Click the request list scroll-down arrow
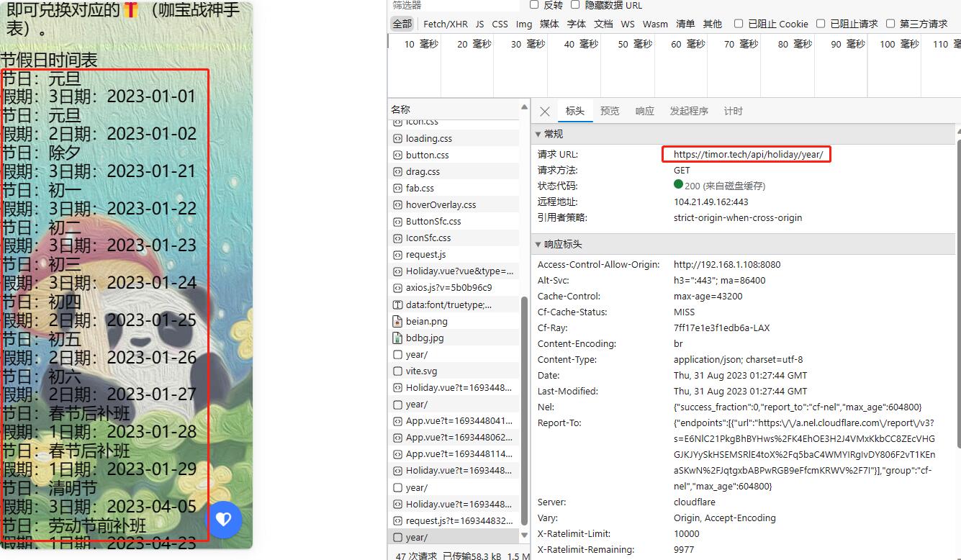961x560 pixels. pyautogui.click(x=524, y=536)
